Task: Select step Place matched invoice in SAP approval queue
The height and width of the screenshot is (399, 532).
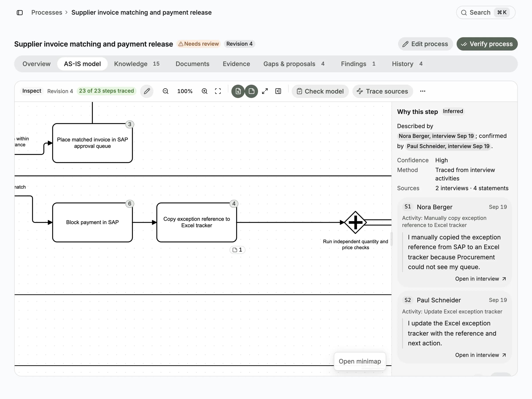Action: 92,143
